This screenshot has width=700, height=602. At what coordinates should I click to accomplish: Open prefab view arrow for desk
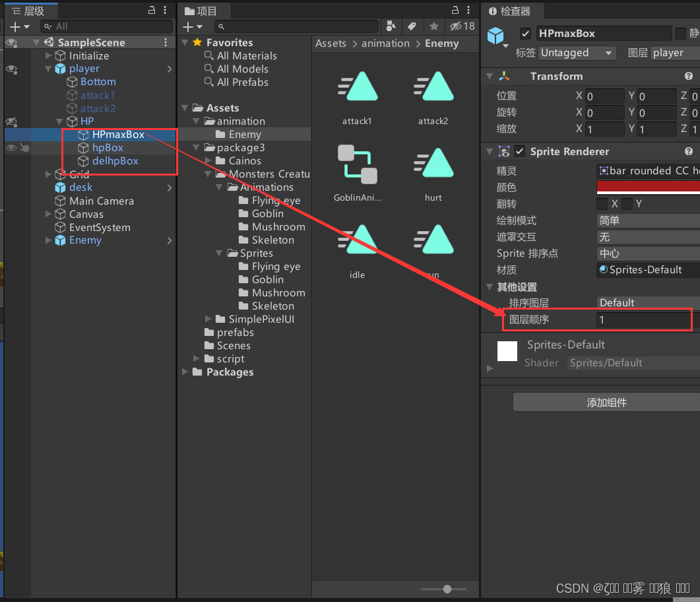[x=169, y=187]
